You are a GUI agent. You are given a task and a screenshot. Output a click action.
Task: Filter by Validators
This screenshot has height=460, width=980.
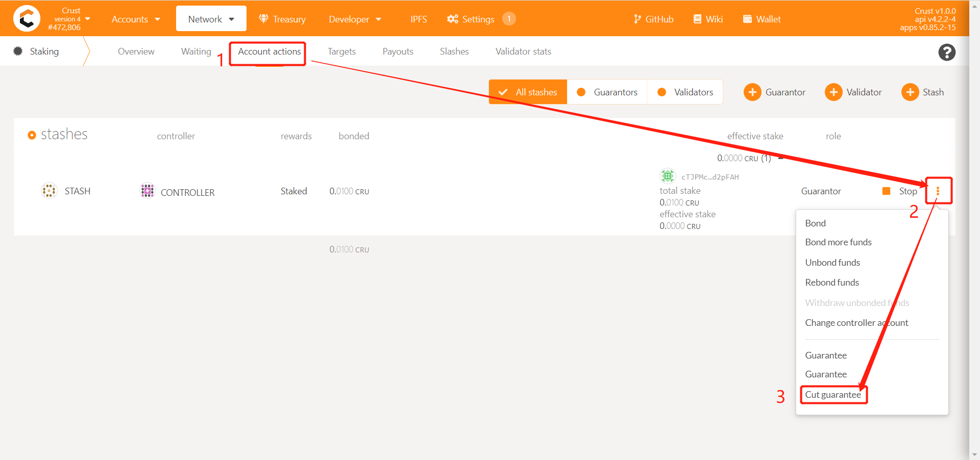[x=685, y=92]
